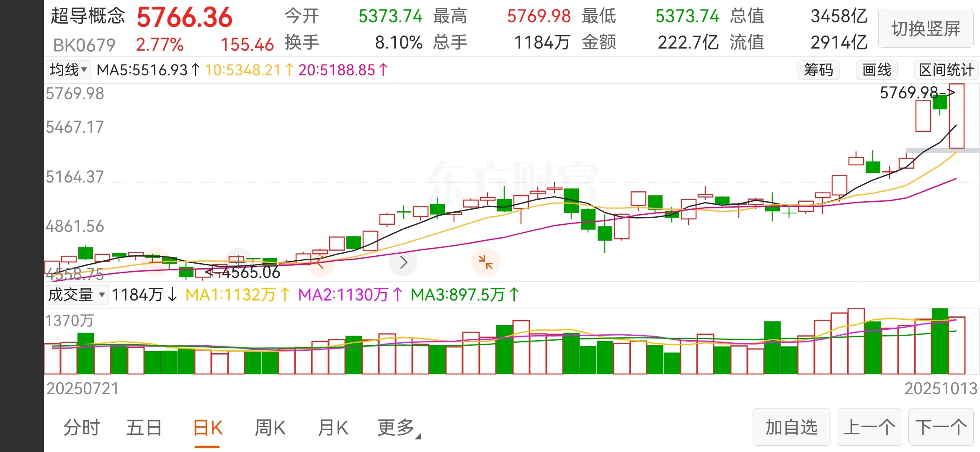Image resolution: width=980 pixels, height=452 pixels.
Task: Toggle the 画线 drawing mode
Action: point(877,70)
